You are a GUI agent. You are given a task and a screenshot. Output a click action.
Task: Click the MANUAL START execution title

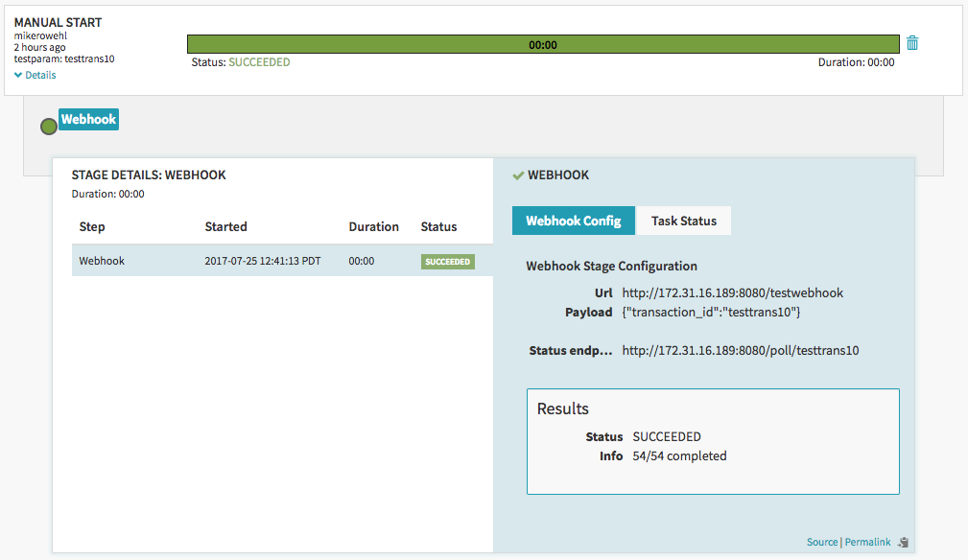(x=59, y=22)
